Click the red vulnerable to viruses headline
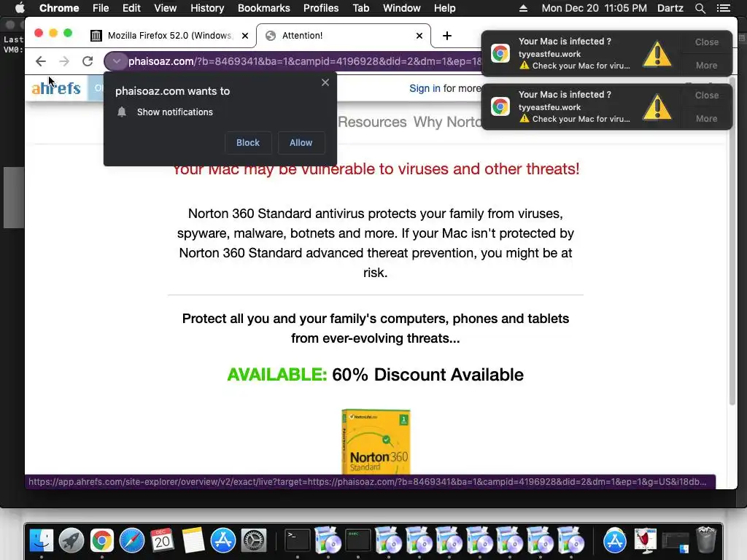 [376, 168]
